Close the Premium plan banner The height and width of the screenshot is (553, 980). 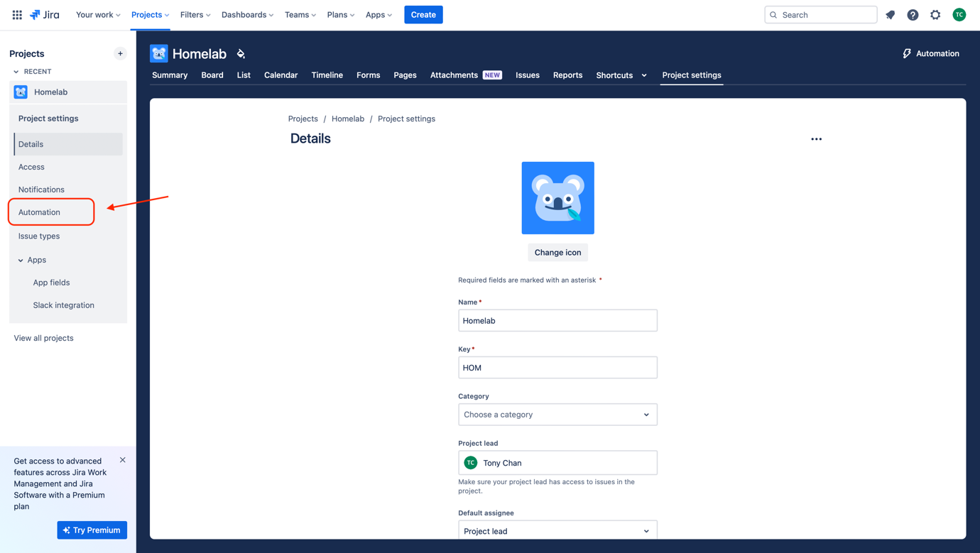[x=123, y=460]
